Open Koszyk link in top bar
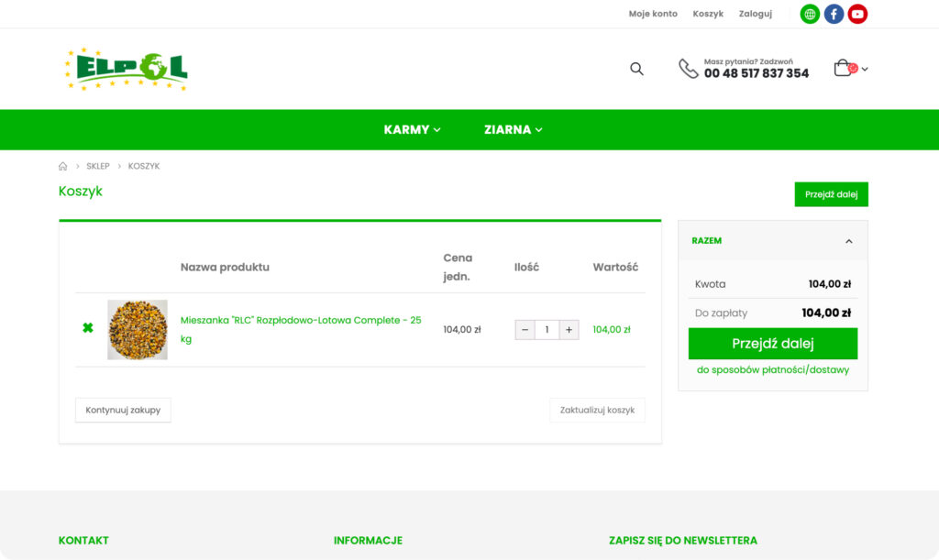Viewport: 939px width, 560px height. tap(708, 14)
